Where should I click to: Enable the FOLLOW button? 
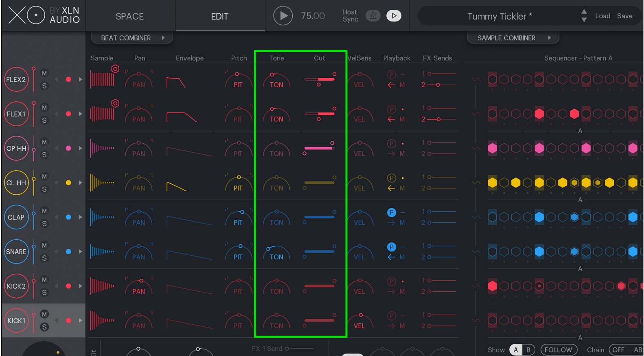pyautogui.click(x=559, y=350)
